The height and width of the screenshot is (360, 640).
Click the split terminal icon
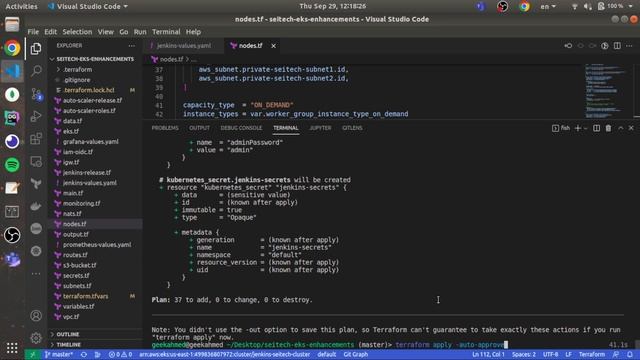click(x=596, y=128)
